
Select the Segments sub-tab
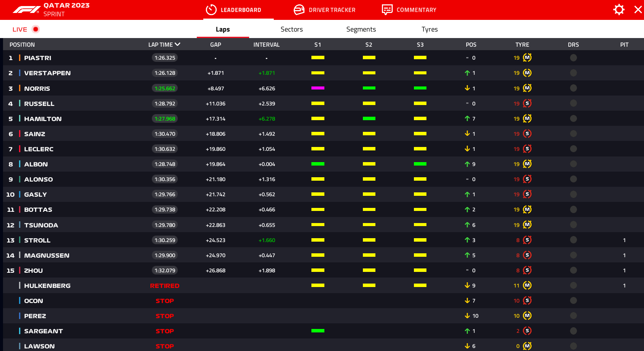[361, 29]
